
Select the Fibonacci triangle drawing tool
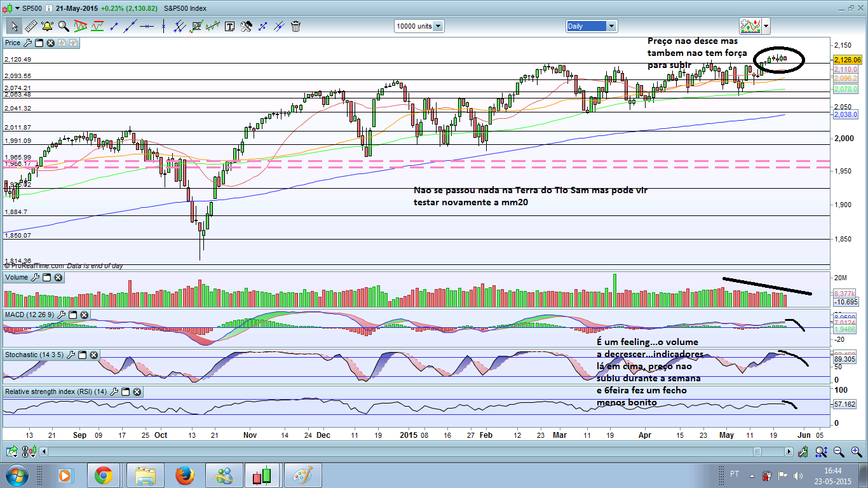tap(81, 26)
